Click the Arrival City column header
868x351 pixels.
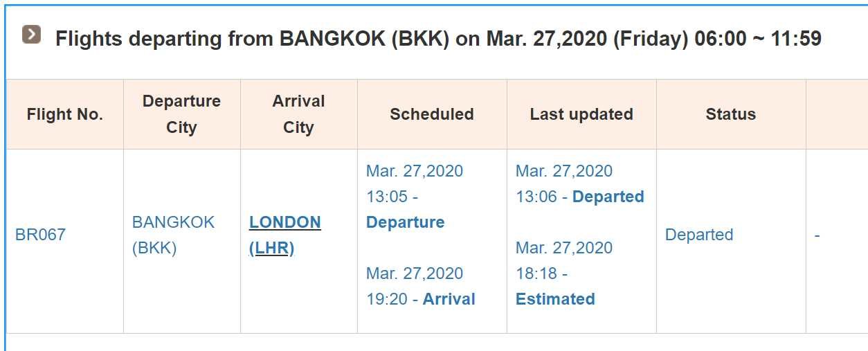[298, 114]
